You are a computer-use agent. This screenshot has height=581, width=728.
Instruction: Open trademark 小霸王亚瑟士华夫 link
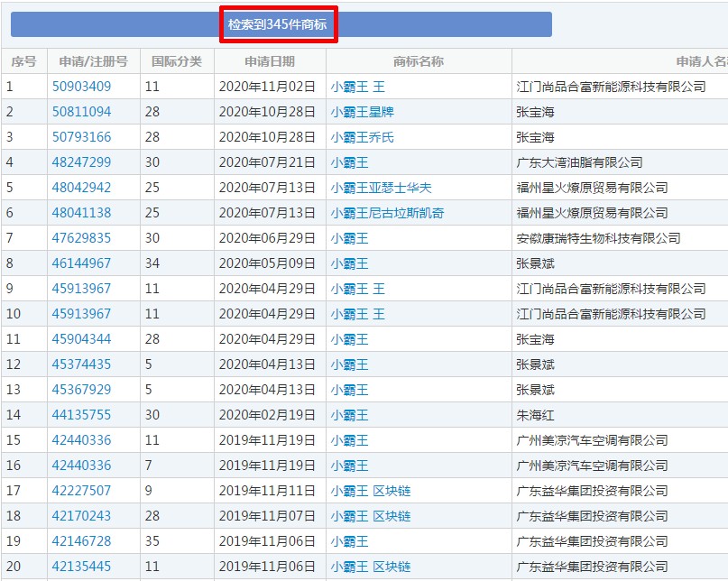tap(382, 188)
